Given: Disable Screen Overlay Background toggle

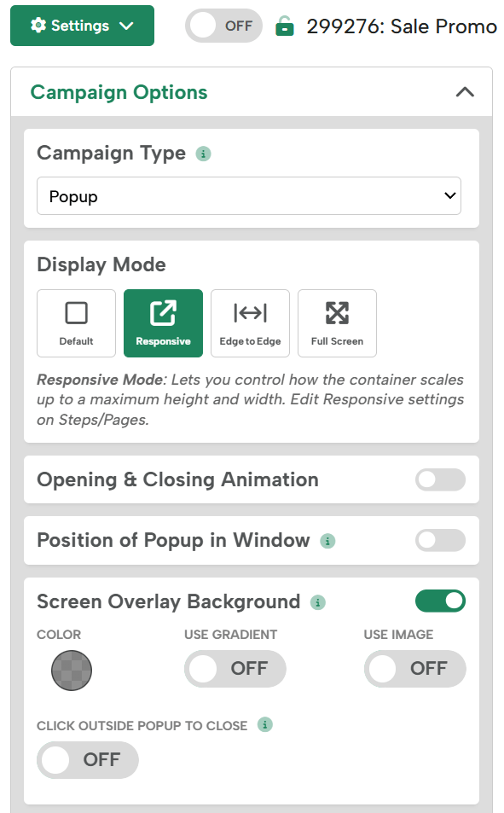Looking at the screenshot, I should click(x=440, y=601).
